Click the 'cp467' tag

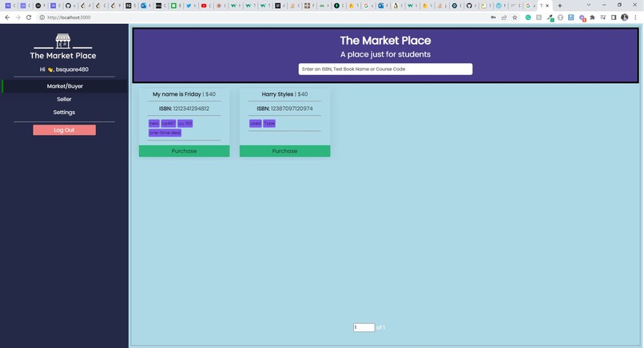coord(169,123)
